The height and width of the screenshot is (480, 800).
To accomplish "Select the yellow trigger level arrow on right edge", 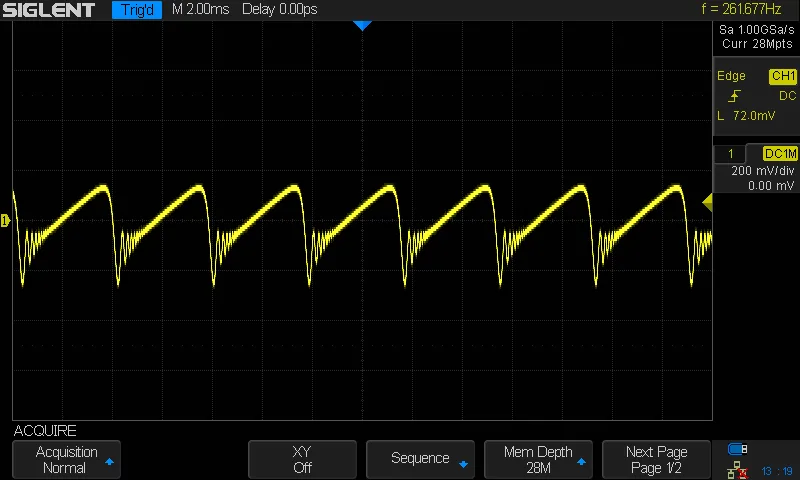I will coord(707,203).
